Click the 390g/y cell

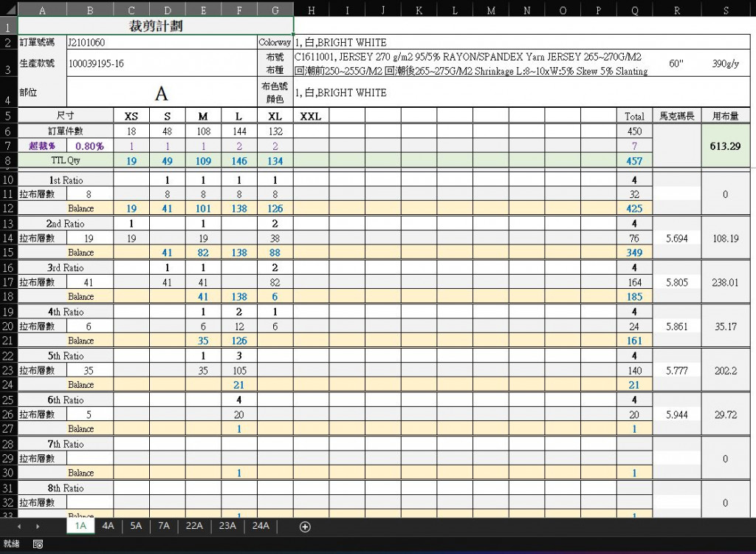tap(726, 64)
